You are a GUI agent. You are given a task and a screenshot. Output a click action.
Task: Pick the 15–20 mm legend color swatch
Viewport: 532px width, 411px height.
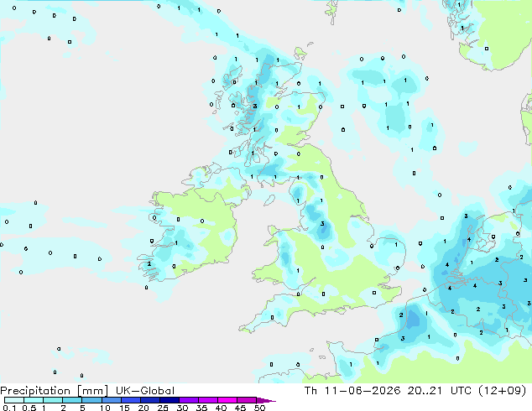[x=131, y=400]
